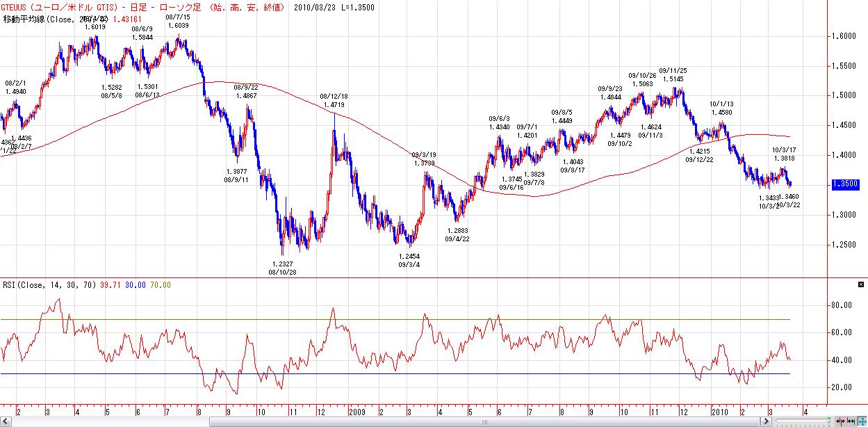The width and height of the screenshot is (868, 427).
Task: Click the high label 1.4580
Action: pos(721,113)
